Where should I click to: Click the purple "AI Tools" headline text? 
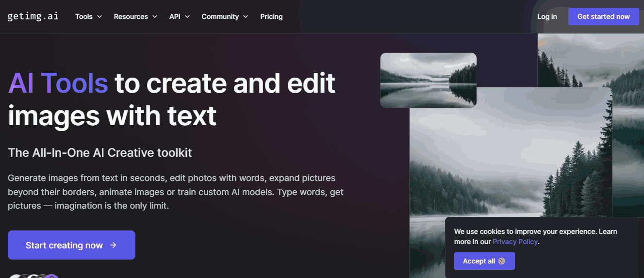[58, 82]
